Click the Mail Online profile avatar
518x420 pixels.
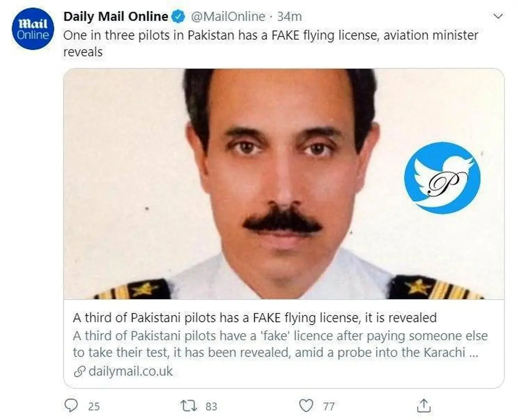[x=32, y=28]
